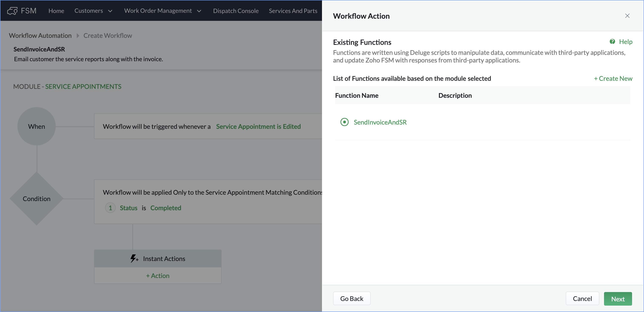Select the SendInvoiceAndSR radio button

344,122
